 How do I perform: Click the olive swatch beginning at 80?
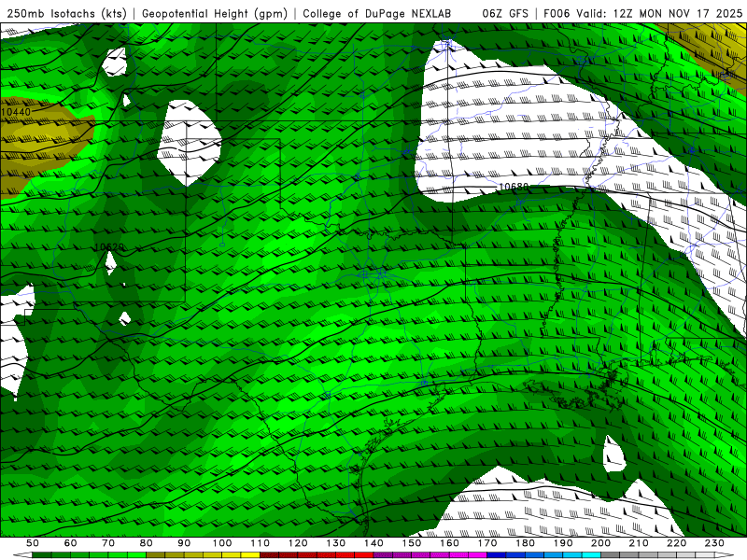click(x=155, y=554)
